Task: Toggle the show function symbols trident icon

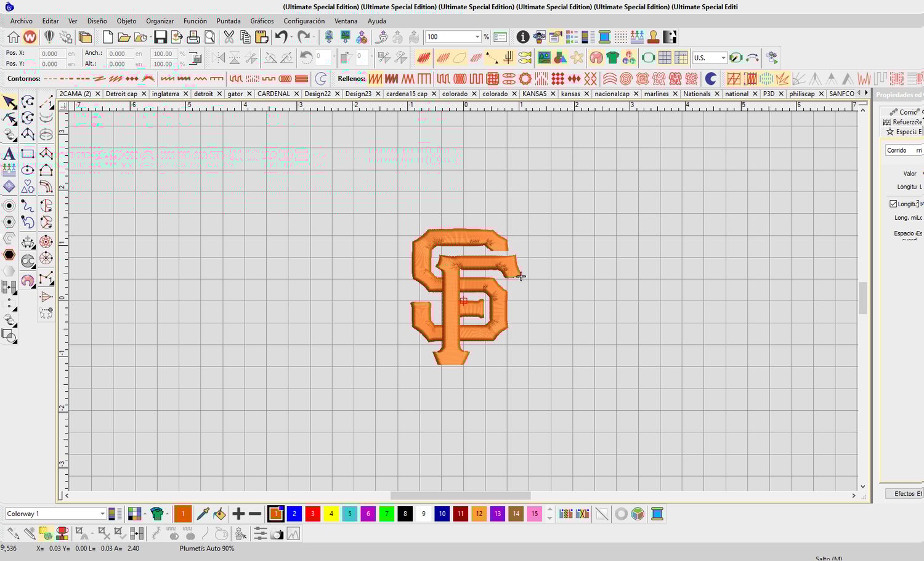Action: click(x=509, y=58)
